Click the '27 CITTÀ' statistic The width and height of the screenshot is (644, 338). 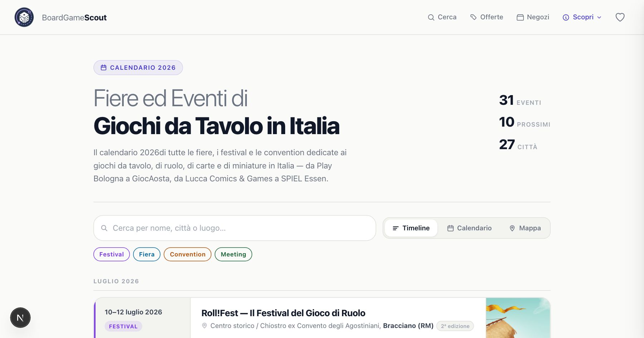(518, 145)
